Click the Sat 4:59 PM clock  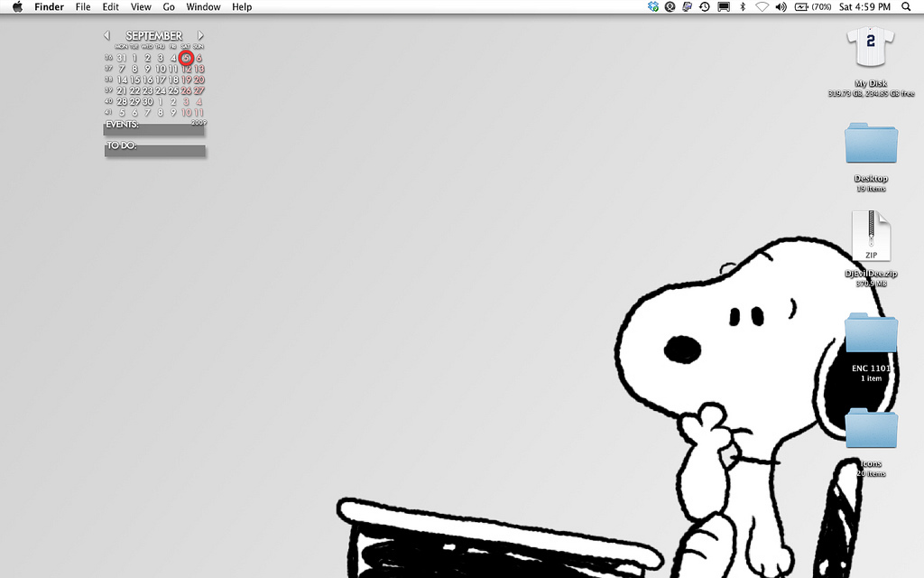pyautogui.click(x=864, y=7)
